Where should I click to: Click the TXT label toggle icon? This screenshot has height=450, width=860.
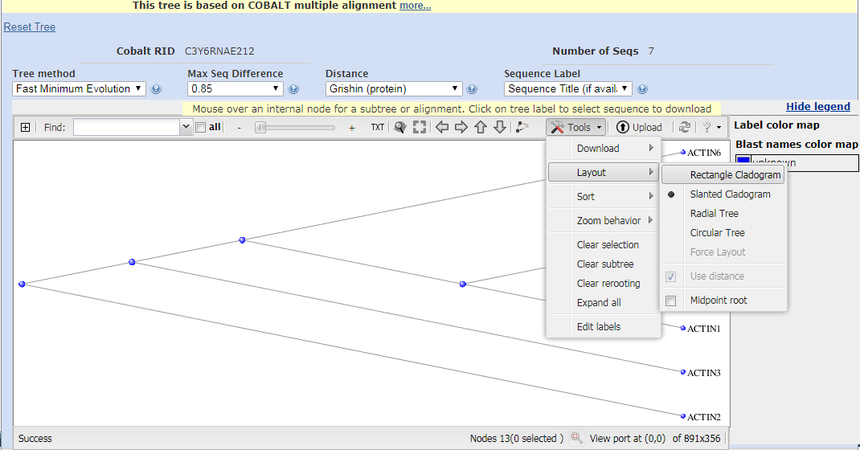(377, 127)
